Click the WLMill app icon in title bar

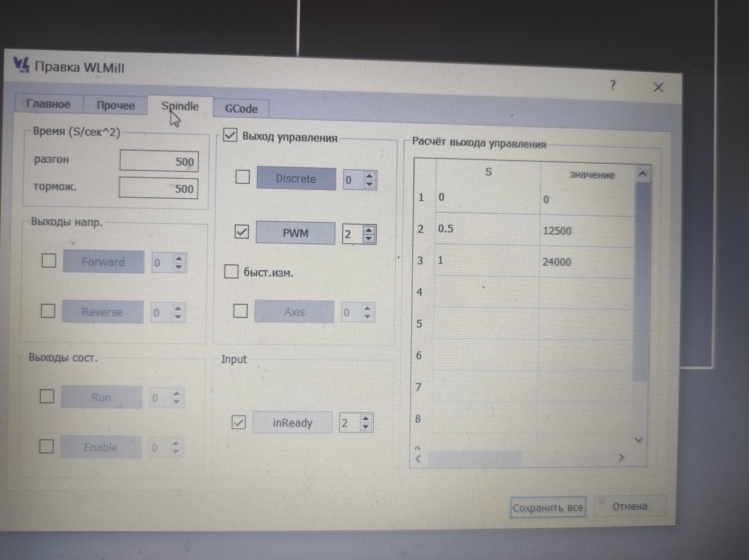(21, 65)
